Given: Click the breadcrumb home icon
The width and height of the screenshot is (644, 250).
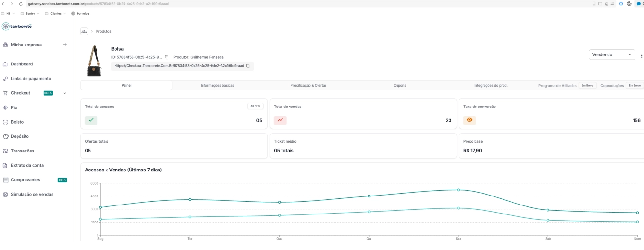Looking at the screenshot, I should tap(84, 31).
